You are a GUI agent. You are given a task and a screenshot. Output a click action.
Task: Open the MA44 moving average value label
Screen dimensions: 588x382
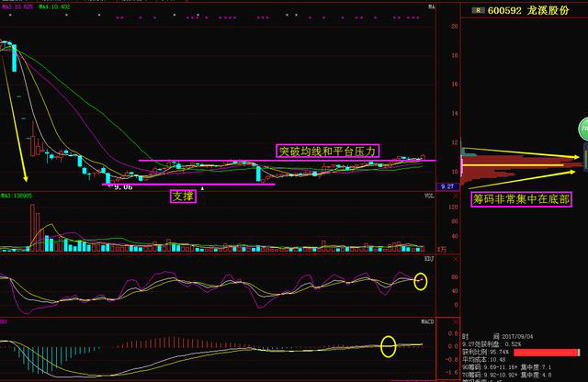pos(54,6)
